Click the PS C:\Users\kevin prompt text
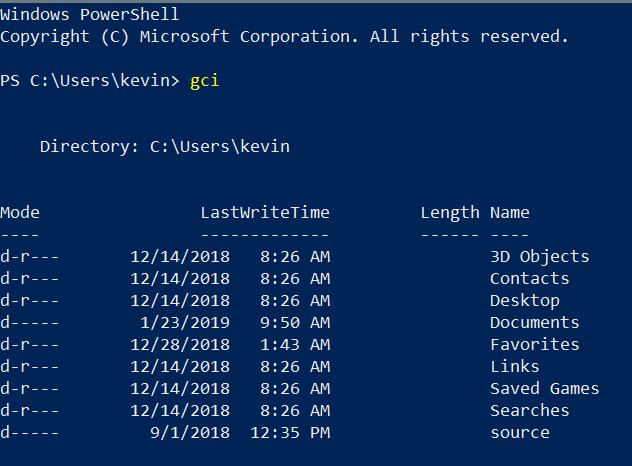 pos(90,81)
